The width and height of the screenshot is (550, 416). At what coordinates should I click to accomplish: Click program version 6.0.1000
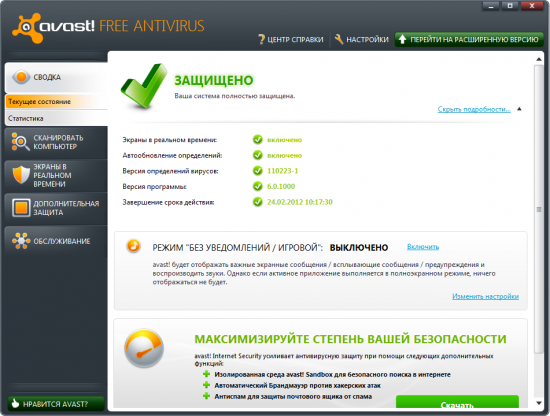coord(281,186)
